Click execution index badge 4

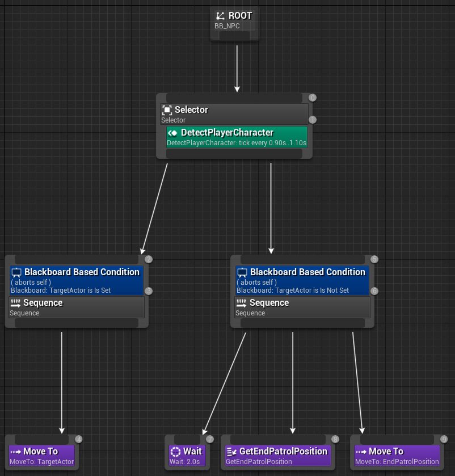[x=79, y=439]
